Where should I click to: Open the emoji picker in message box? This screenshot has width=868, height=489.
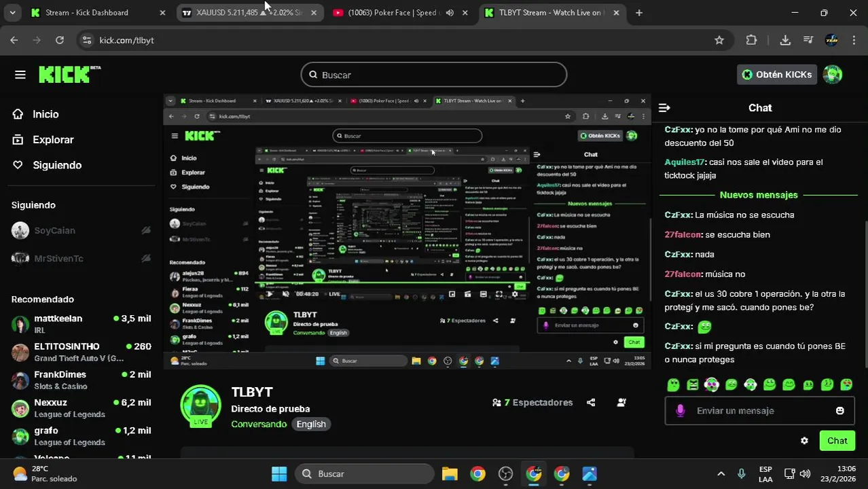click(840, 411)
